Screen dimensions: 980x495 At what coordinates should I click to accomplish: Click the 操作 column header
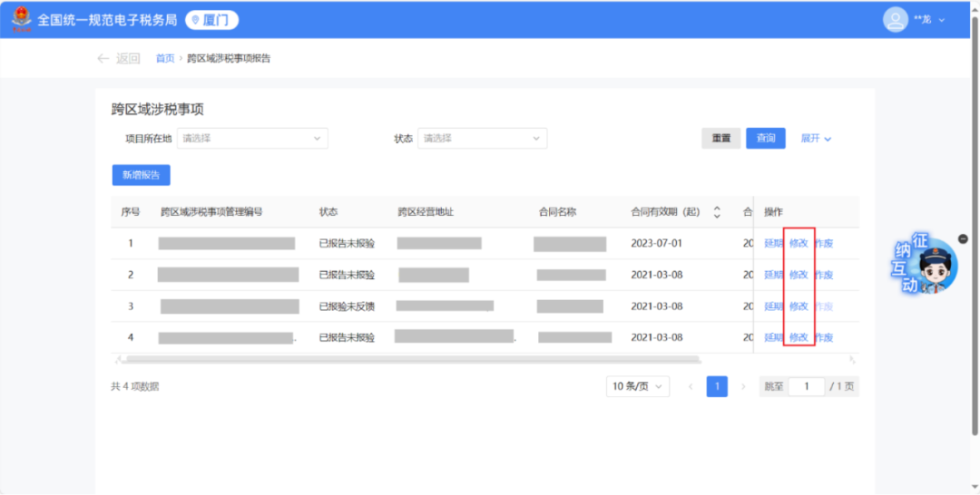click(x=773, y=212)
